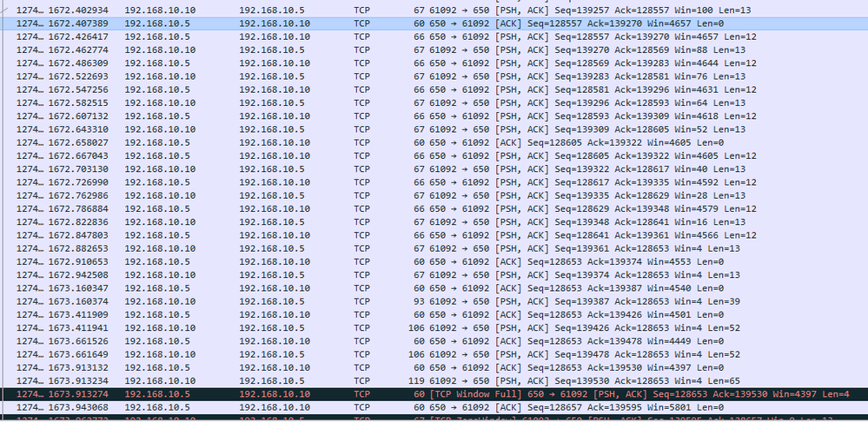The width and height of the screenshot is (868, 422).
Task: Select the ACK packet with Ack=139387
Action: coord(434,288)
